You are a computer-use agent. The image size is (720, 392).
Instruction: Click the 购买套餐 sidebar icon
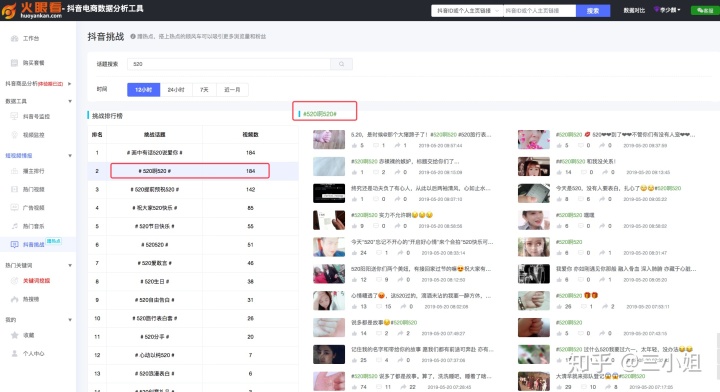click(x=15, y=62)
